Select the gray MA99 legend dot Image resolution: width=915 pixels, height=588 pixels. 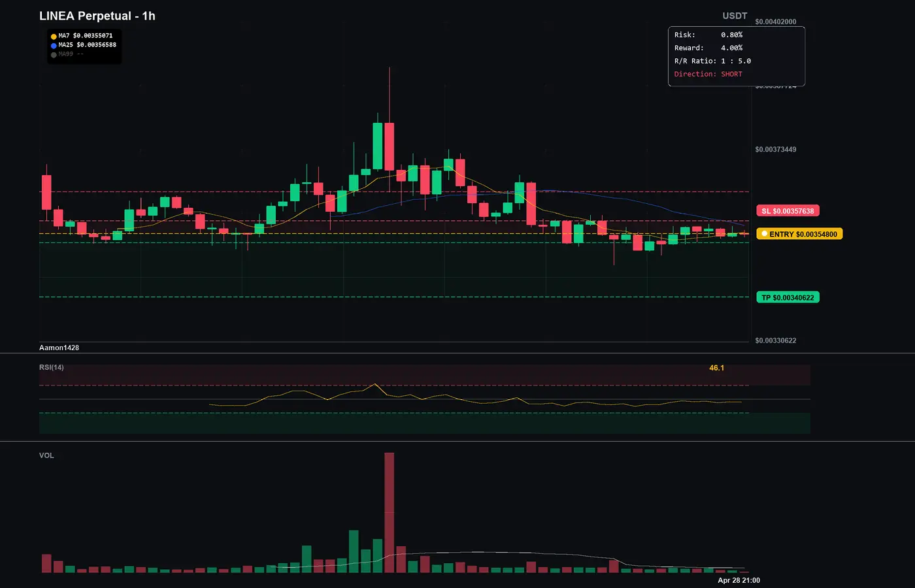pyautogui.click(x=54, y=55)
